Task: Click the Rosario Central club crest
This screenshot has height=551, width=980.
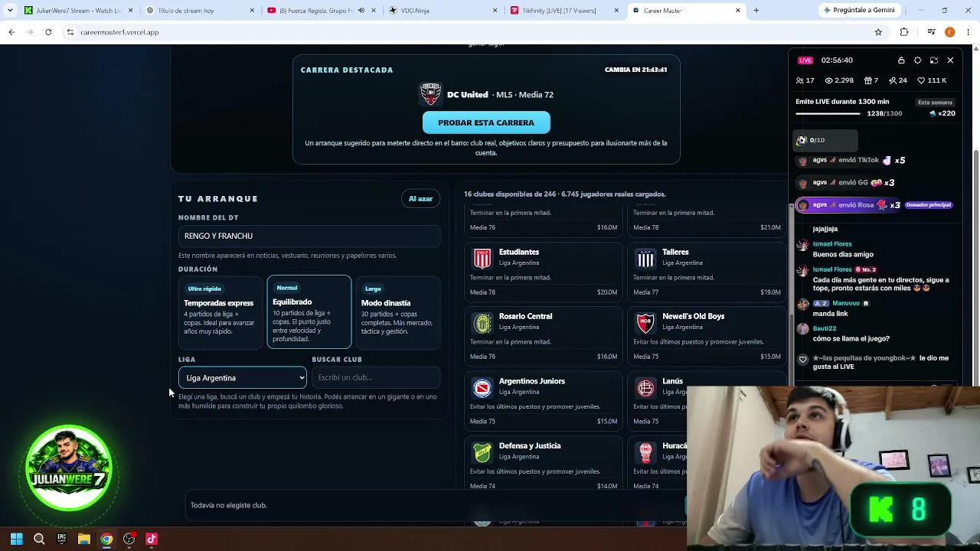Action: pos(482,323)
